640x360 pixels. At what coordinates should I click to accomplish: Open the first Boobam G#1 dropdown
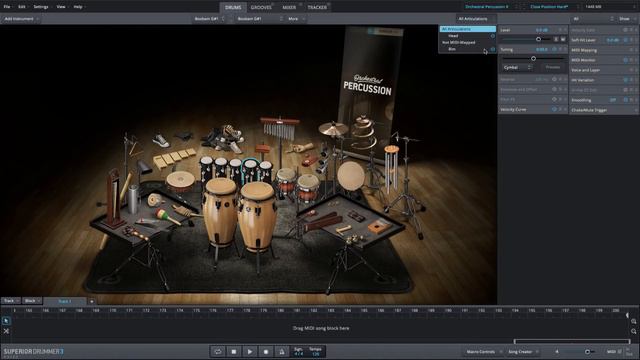209,19
